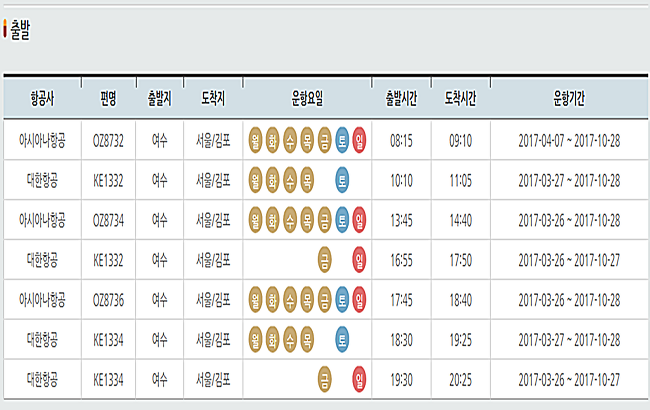Screen dimensions: 650x410
Task: Click the 목 badge in the OZ8736 row
Action: 307,300
